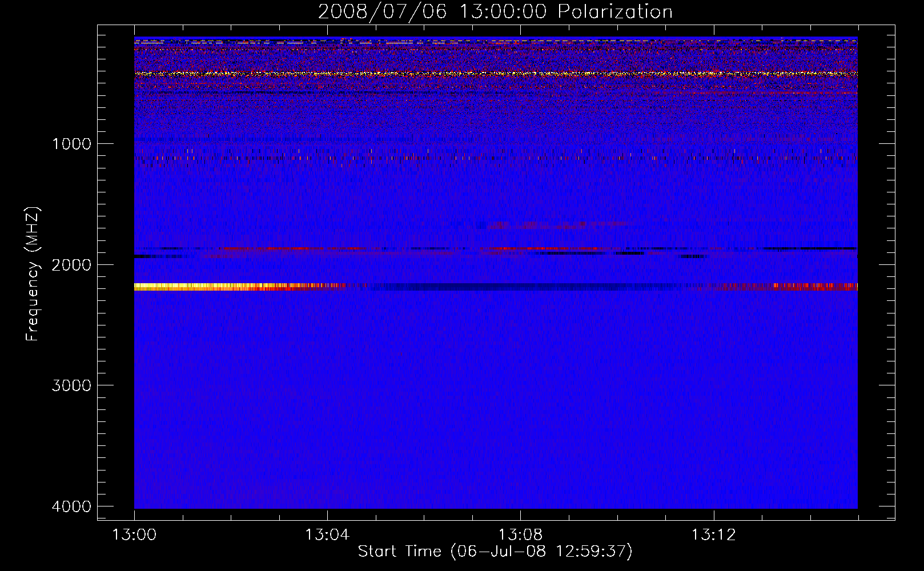Click the 13:08 time tick label
Screen dimensions: 924x571
(520, 535)
